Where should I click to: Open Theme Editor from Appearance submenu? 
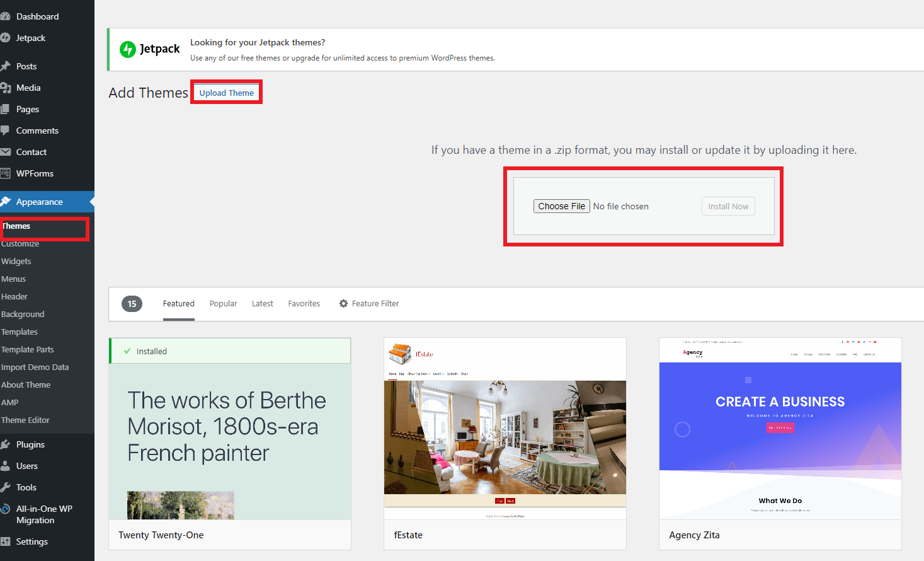pos(25,420)
